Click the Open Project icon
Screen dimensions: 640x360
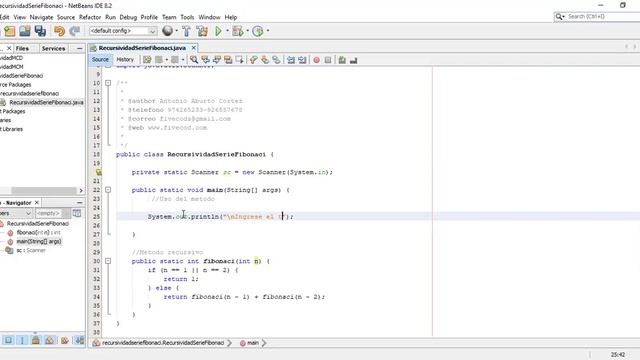click(x=25, y=31)
